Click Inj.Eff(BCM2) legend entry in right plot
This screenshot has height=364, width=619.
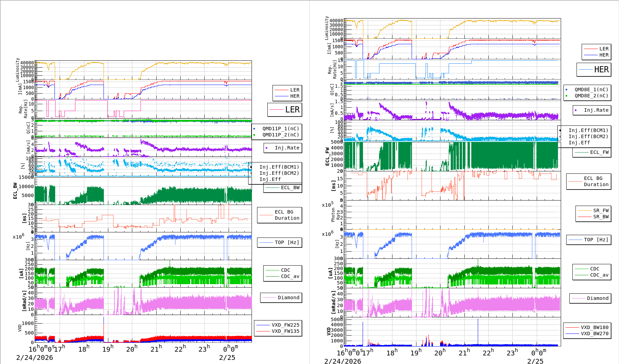588,136
